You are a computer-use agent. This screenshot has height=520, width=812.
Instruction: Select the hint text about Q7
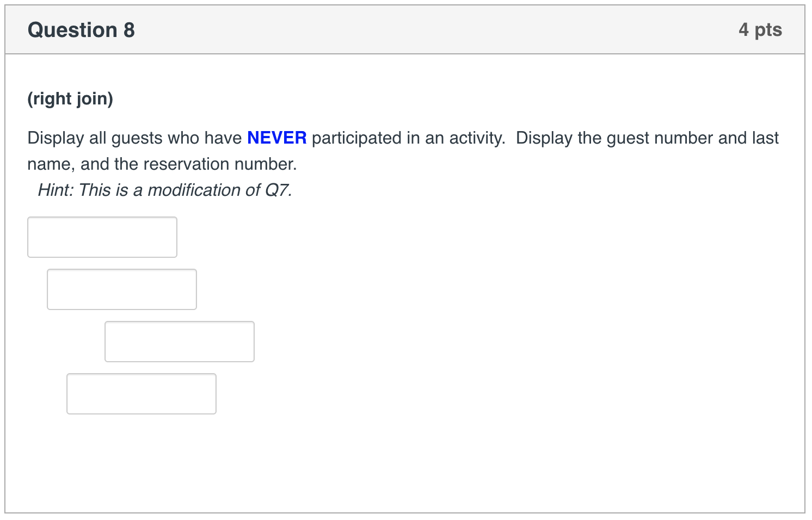pos(164,190)
